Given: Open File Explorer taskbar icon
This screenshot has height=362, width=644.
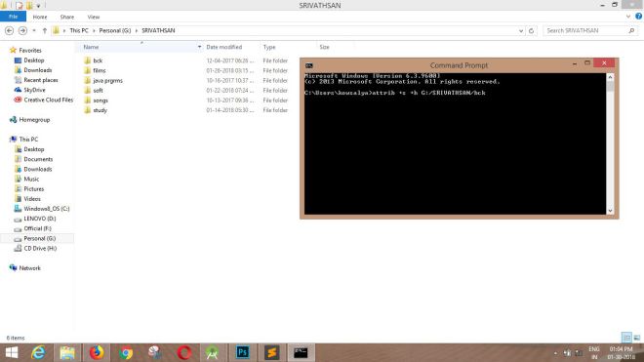Looking at the screenshot, I should tap(67, 352).
